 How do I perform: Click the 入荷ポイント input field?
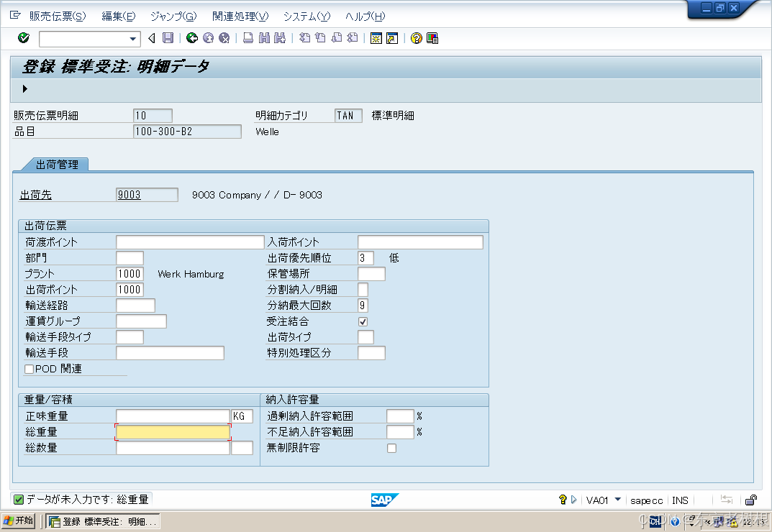coord(420,242)
